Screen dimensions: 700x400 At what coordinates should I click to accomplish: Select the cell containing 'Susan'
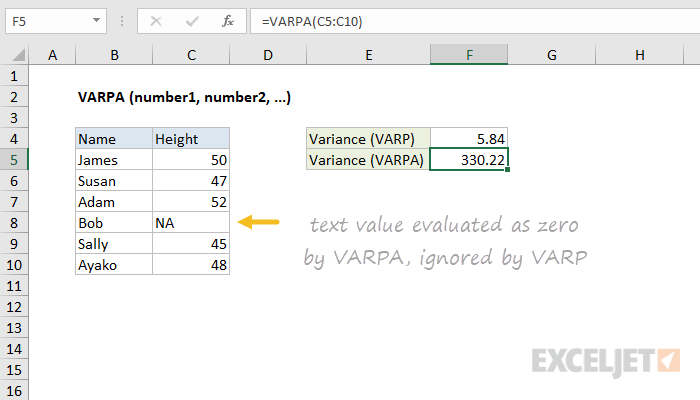coord(114,181)
